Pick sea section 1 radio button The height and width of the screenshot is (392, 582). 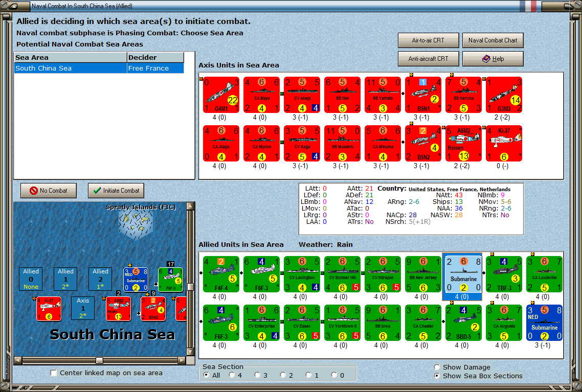(309, 375)
